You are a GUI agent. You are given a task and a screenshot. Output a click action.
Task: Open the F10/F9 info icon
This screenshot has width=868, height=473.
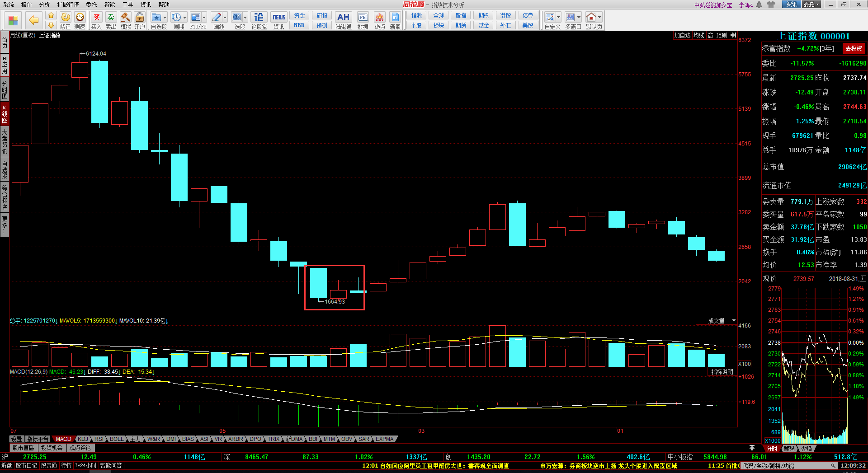tap(196, 17)
